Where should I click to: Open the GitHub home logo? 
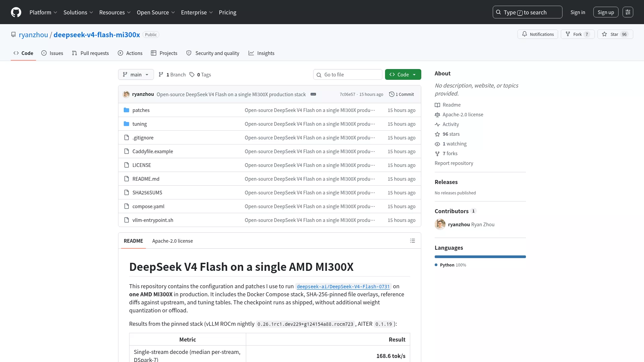pos(16,12)
